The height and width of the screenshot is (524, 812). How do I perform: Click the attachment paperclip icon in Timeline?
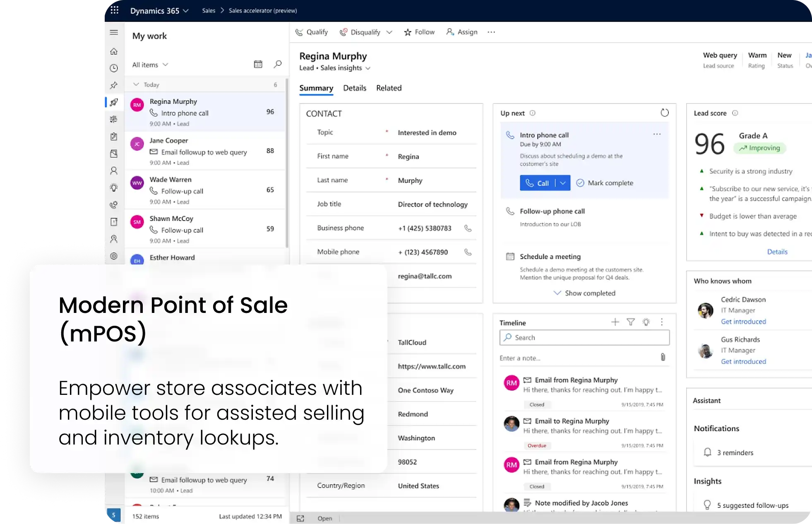(663, 357)
